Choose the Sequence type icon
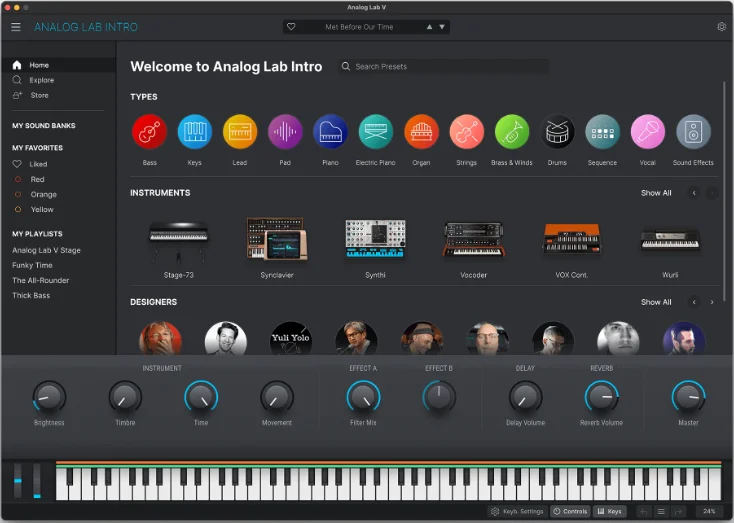Viewport: 734px width, 523px height. coord(602,132)
